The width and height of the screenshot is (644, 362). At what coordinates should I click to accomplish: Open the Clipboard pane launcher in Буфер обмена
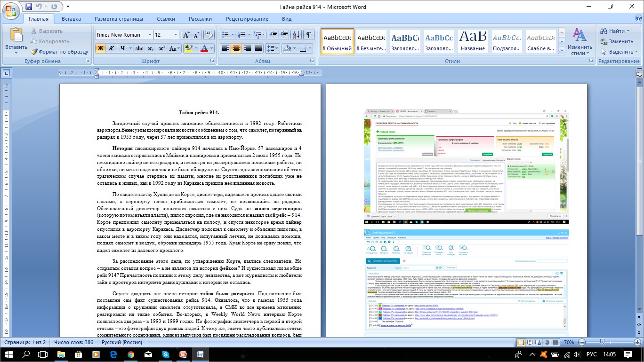(88, 62)
